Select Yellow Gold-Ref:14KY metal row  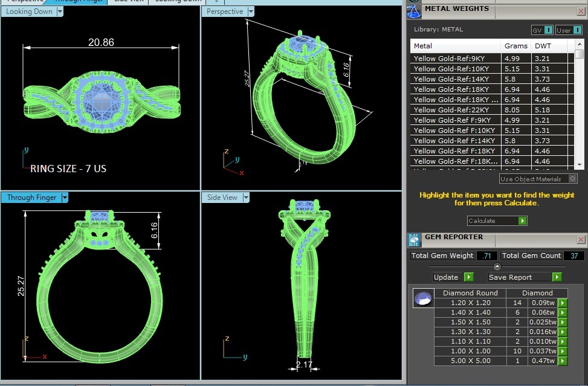[x=456, y=79]
